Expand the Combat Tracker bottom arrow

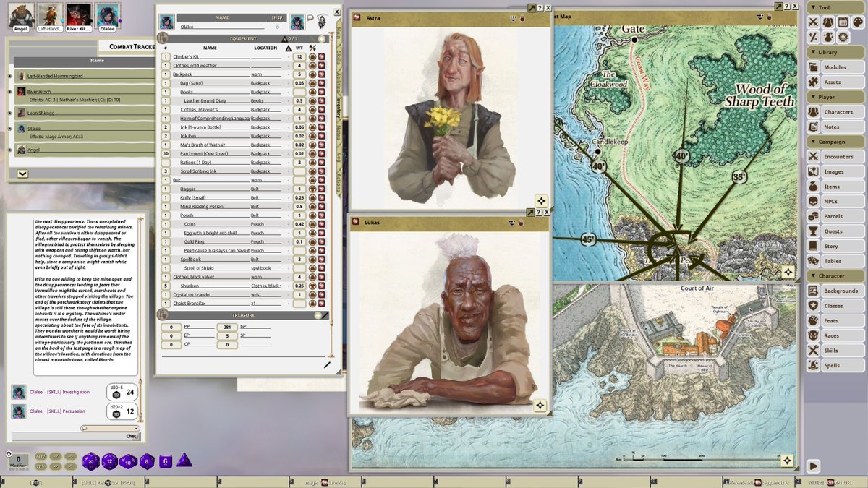coord(22,174)
